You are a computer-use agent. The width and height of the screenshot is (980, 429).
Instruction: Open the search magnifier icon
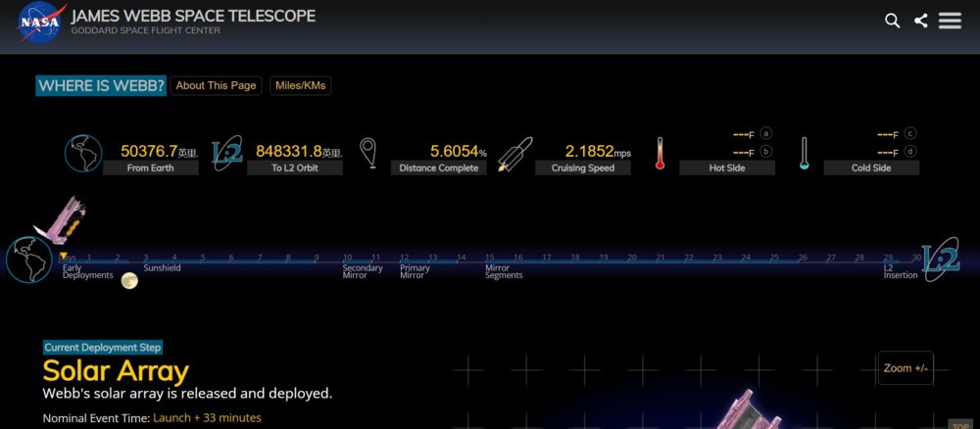click(x=893, y=21)
